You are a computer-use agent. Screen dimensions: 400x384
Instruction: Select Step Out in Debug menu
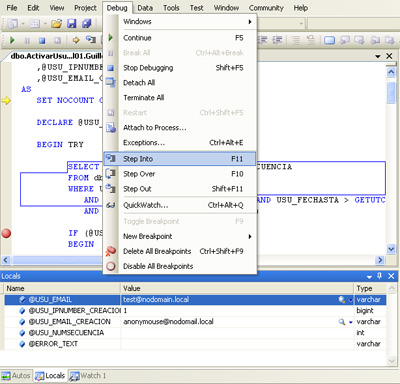(x=180, y=189)
